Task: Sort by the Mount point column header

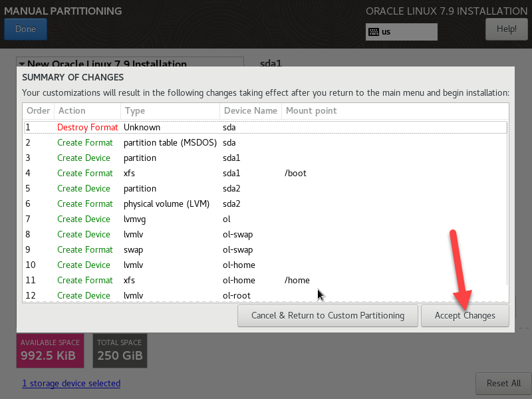Action: (x=311, y=111)
